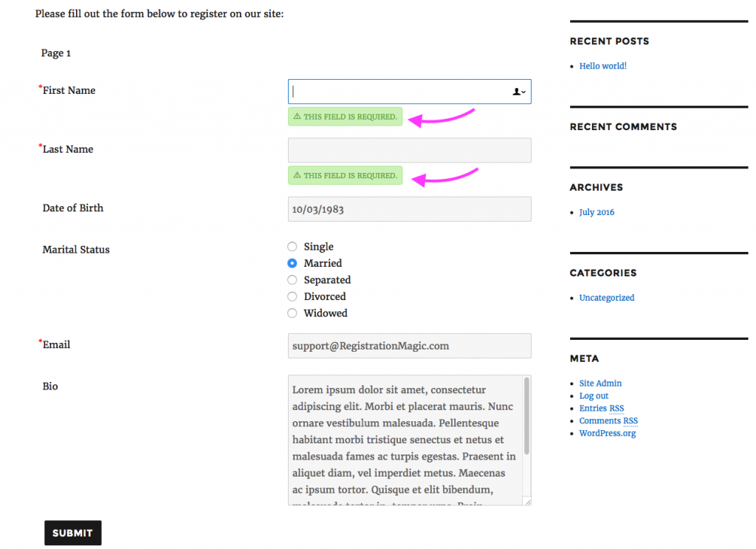
Task: Click the Email input field
Action: click(409, 346)
